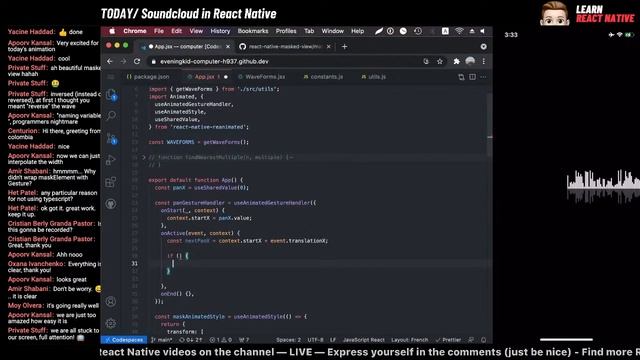
Task: Open the Chrome File menu
Action: tap(159, 31)
